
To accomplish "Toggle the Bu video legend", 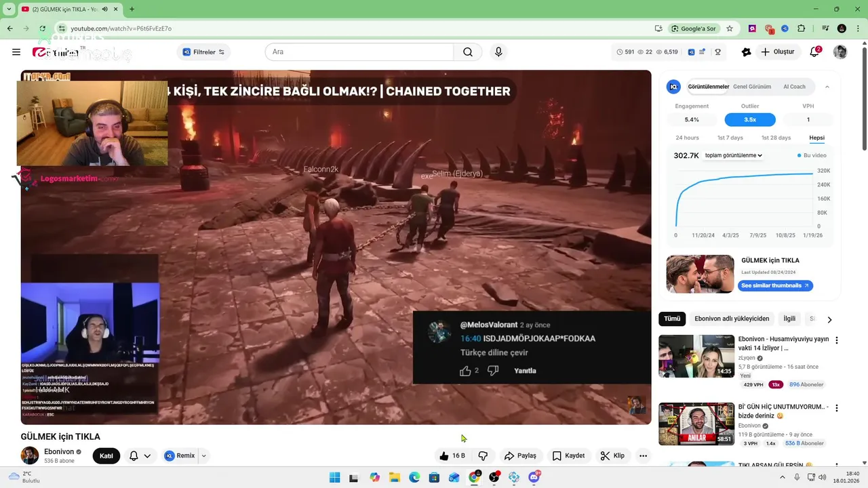I will pos(813,155).
